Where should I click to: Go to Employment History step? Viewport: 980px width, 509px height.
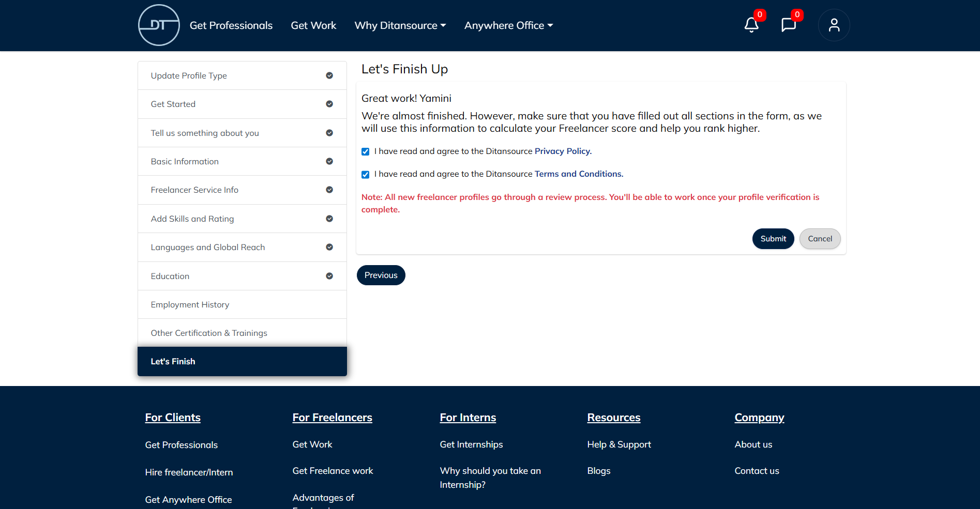[242, 305]
